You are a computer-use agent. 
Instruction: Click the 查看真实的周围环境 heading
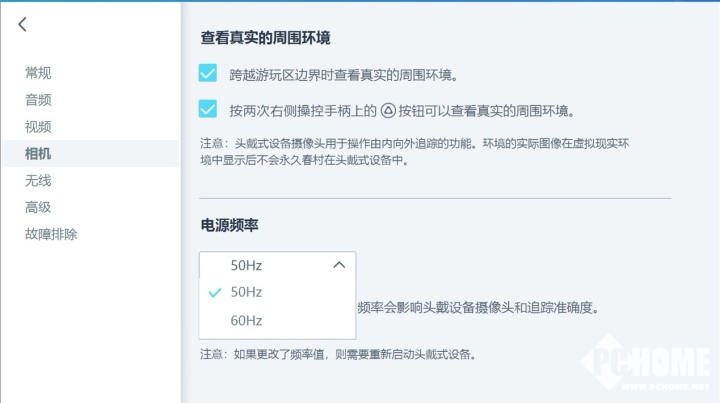(x=265, y=38)
